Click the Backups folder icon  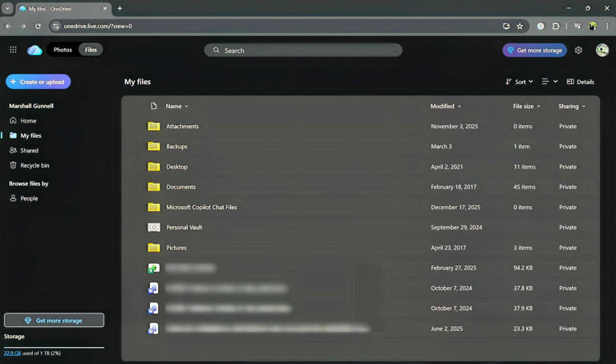154,147
